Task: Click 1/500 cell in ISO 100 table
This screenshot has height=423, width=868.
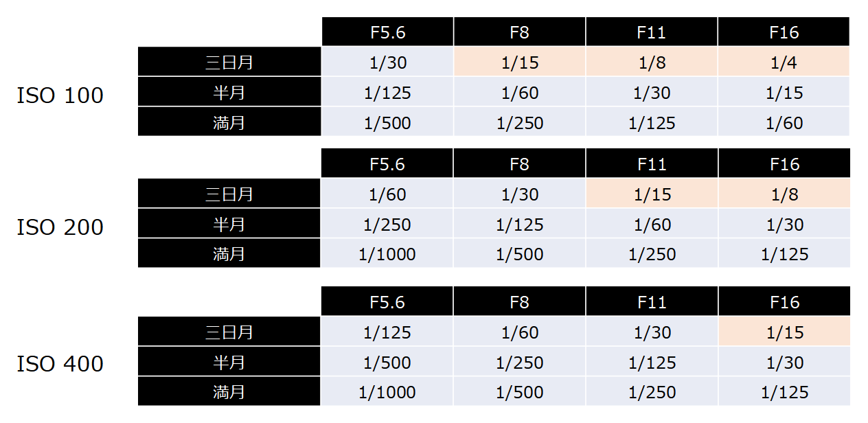Action: (387, 123)
